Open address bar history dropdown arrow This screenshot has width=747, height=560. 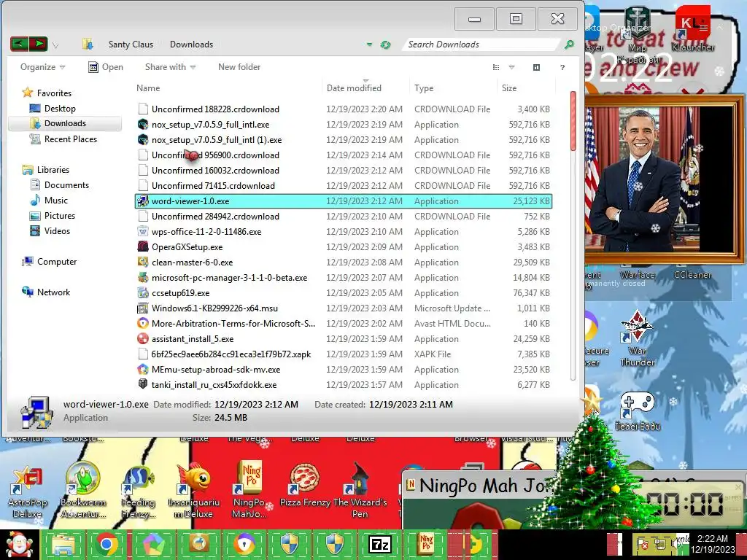pyautogui.click(x=369, y=44)
